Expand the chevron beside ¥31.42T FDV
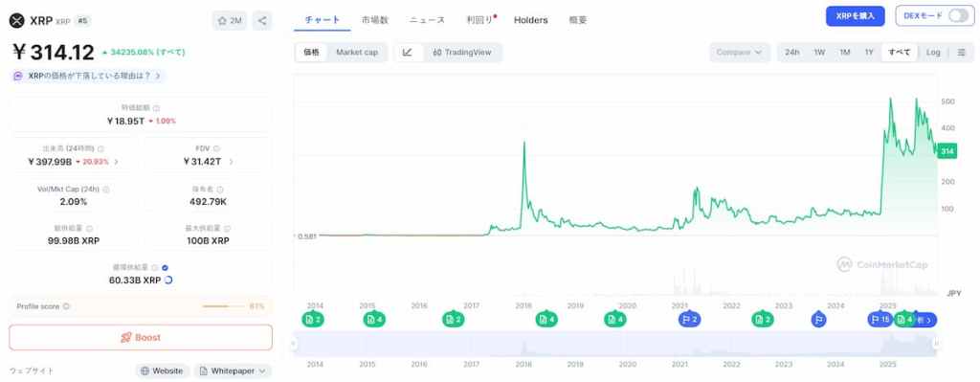 point(231,161)
